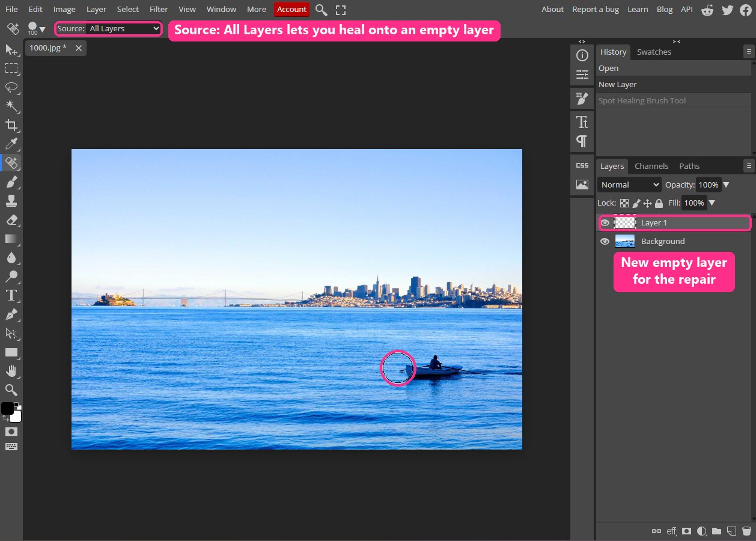This screenshot has width=756, height=541.
Task: Open layer effects 'eff' button
Action: pyautogui.click(x=671, y=531)
